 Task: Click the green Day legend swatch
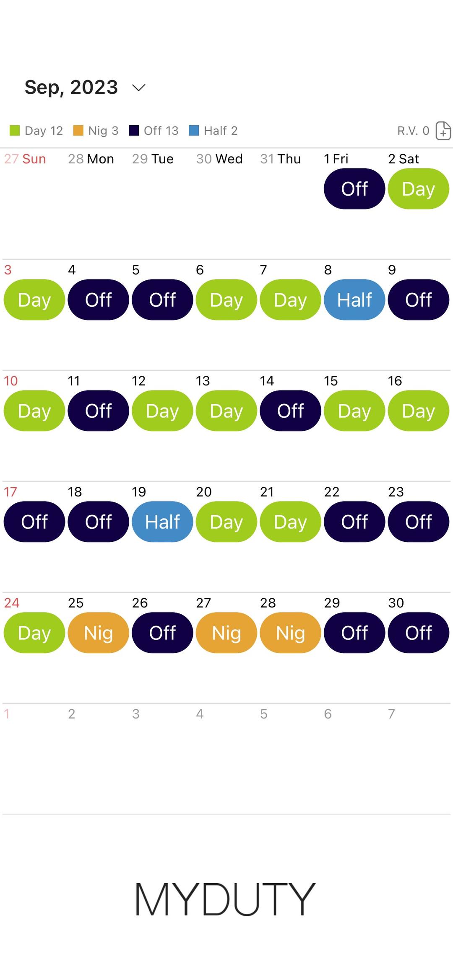(15, 131)
